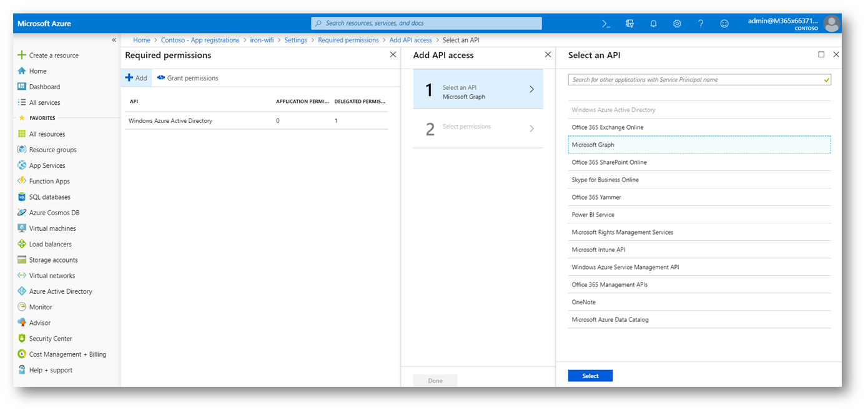
Task: Open Azure Cosmos DB in the sidebar
Action: (x=49, y=213)
